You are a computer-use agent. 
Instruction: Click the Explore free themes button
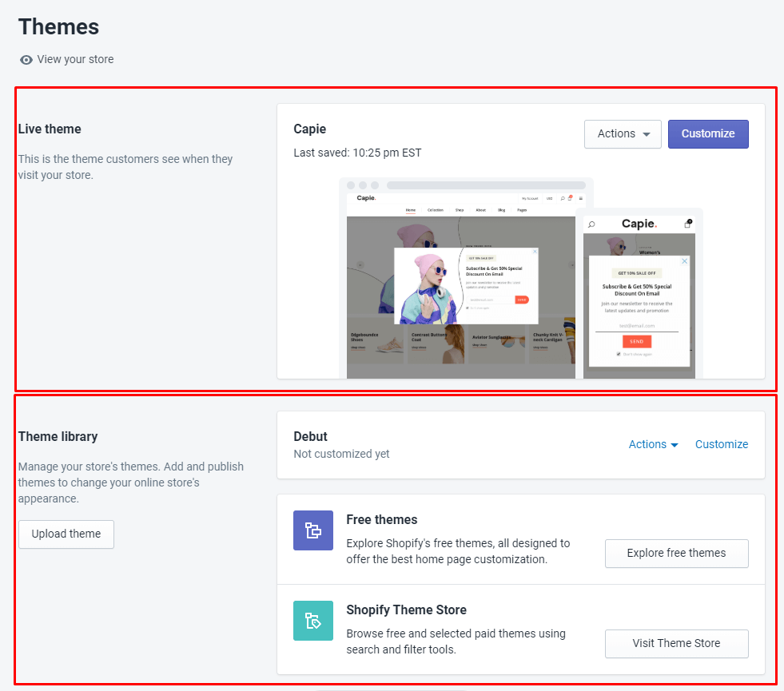click(x=676, y=553)
